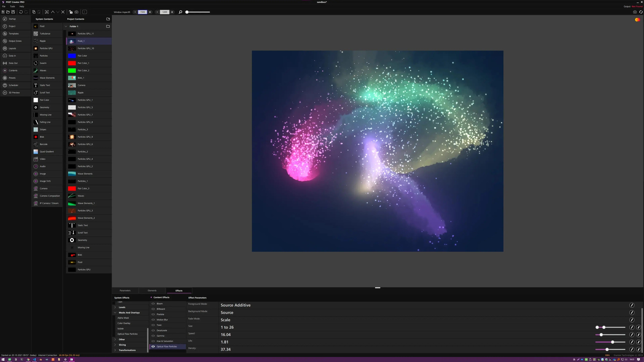Click the save project icon
This screenshot has height=362, width=644.
point(13,12)
